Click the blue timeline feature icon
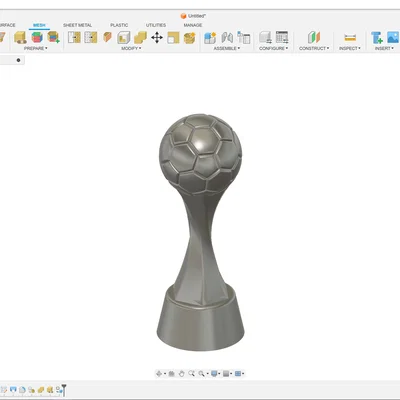400x400 pixels. pyautogui.click(x=13, y=389)
